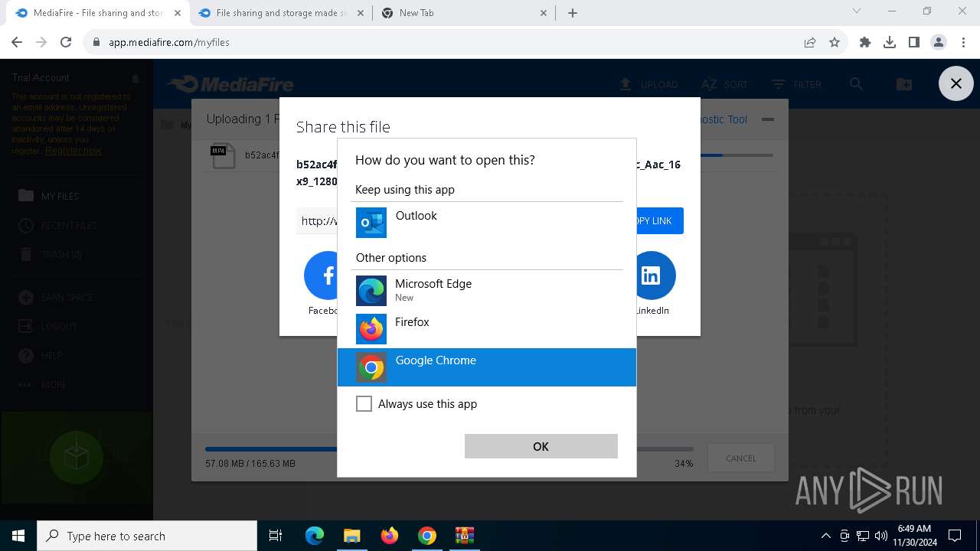This screenshot has height=551, width=980.
Task: Open a new browser tab with plus button
Action: coord(573,13)
